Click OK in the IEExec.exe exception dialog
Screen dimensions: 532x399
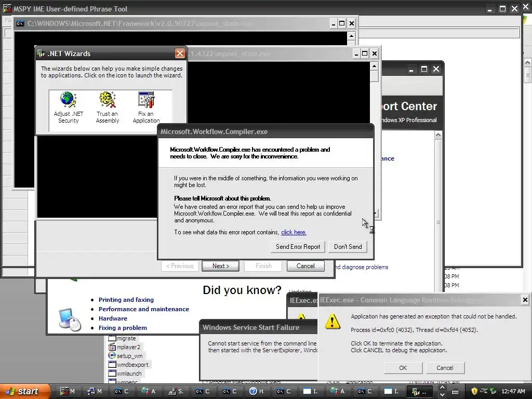point(403,368)
